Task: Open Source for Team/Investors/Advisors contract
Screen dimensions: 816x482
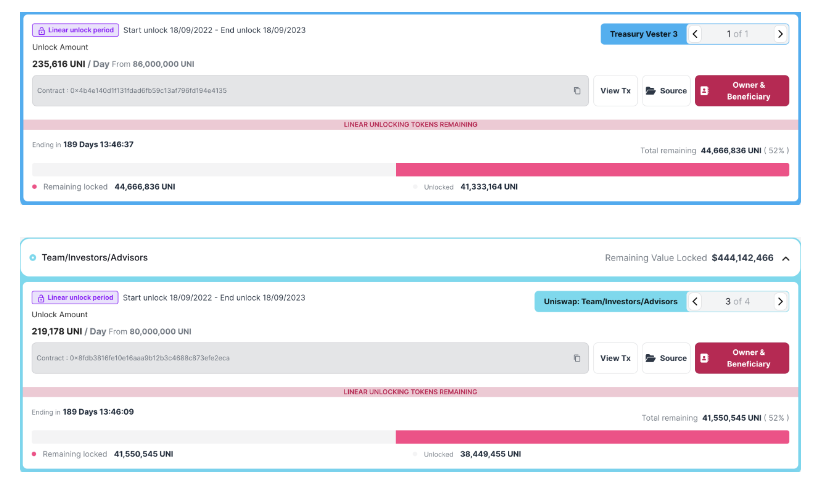Action: (666, 358)
